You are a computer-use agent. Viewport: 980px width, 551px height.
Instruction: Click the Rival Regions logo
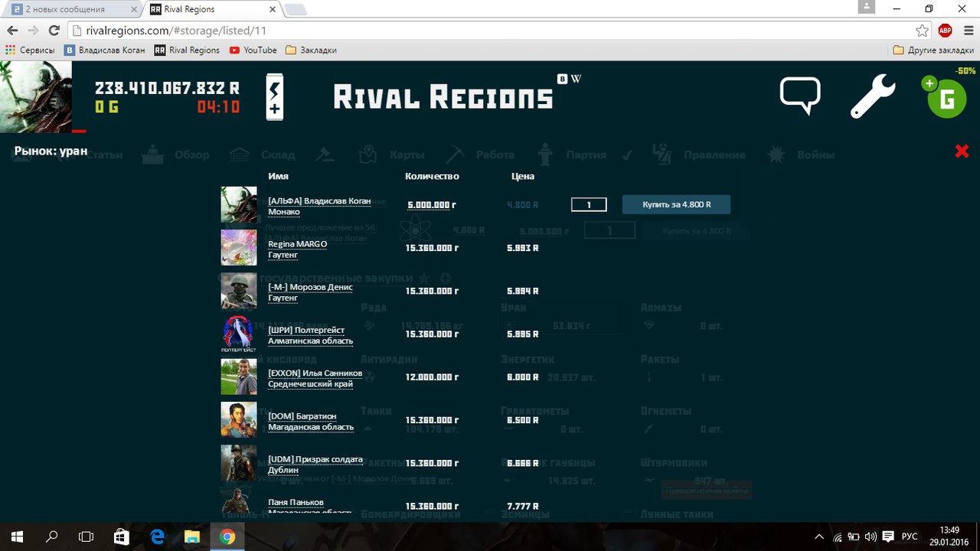[x=443, y=97]
